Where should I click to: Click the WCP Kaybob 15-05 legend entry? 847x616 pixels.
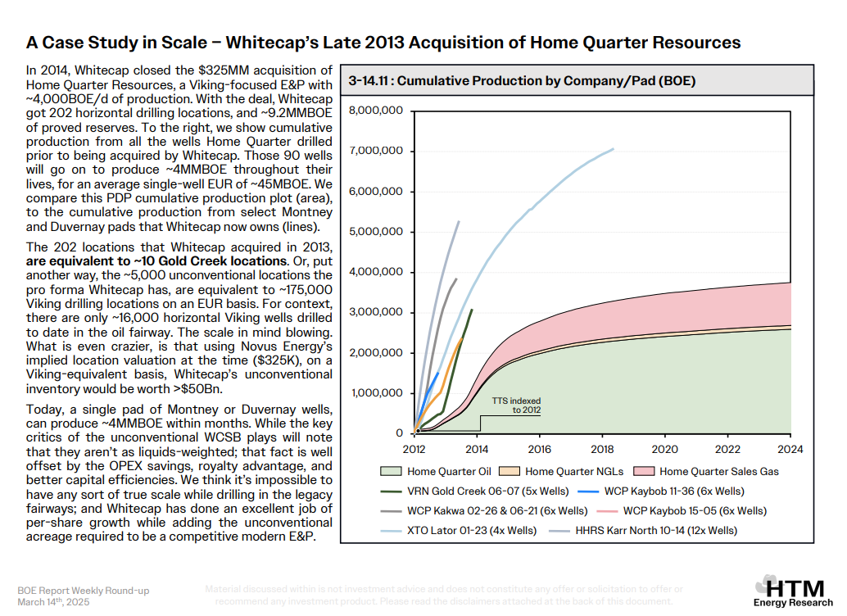click(682, 510)
